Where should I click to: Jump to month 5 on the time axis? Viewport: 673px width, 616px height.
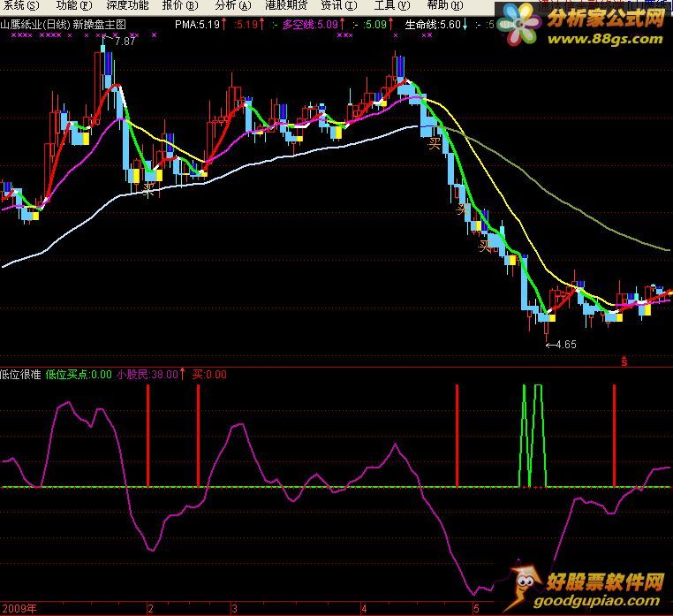point(476,609)
